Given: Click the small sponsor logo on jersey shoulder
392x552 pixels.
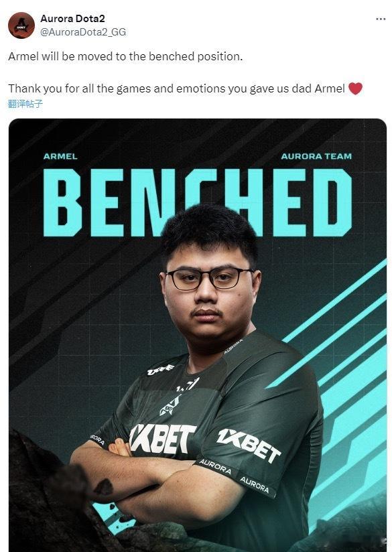Looking at the screenshot, I should coord(161,370).
